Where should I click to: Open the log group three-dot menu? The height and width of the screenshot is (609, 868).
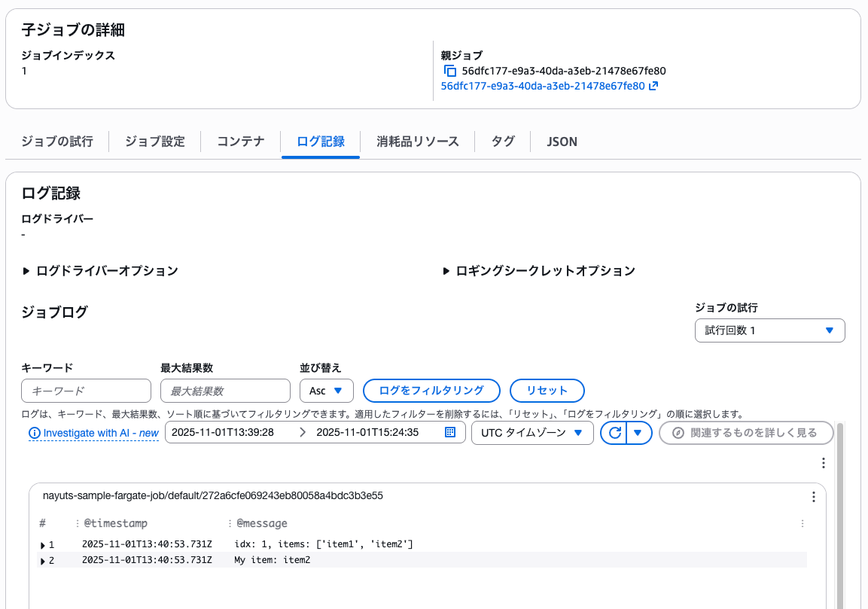pos(813,497)
